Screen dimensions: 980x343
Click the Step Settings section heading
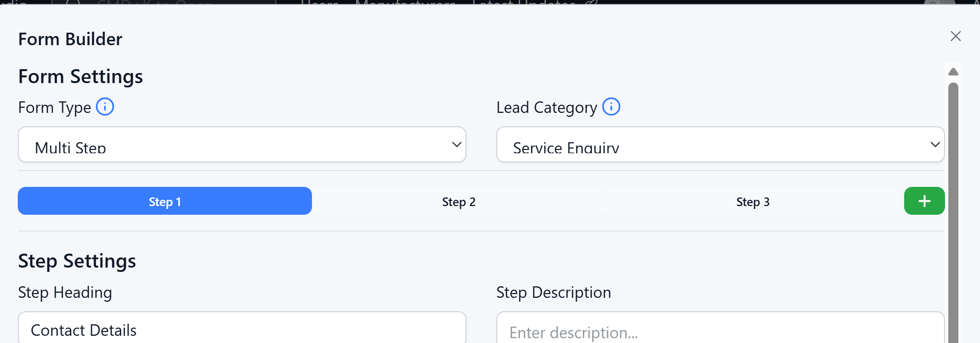(x=77, y=261)
